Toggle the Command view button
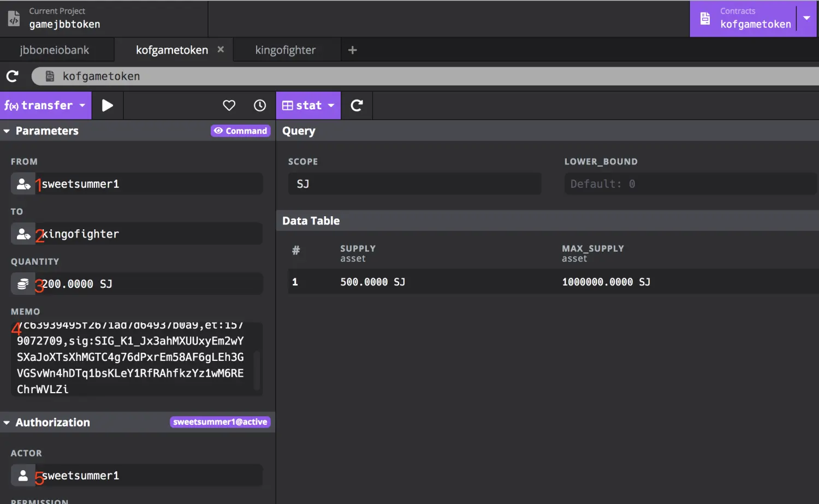 [241, 131]
